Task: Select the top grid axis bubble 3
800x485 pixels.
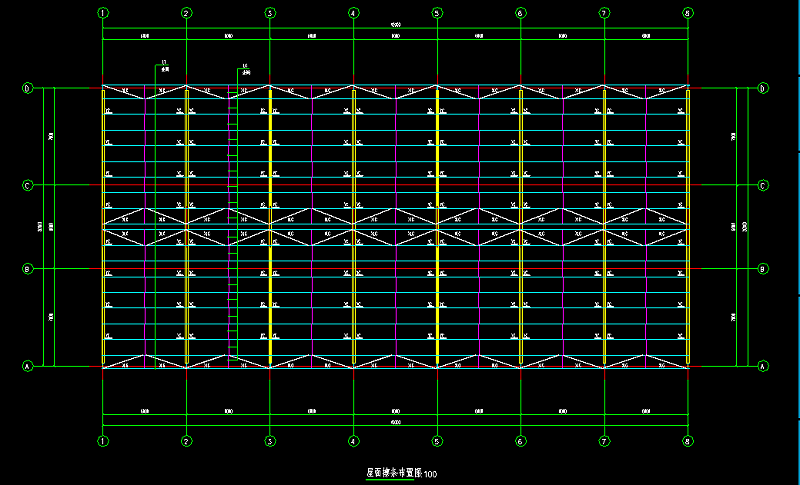Action: coord(270,13)
